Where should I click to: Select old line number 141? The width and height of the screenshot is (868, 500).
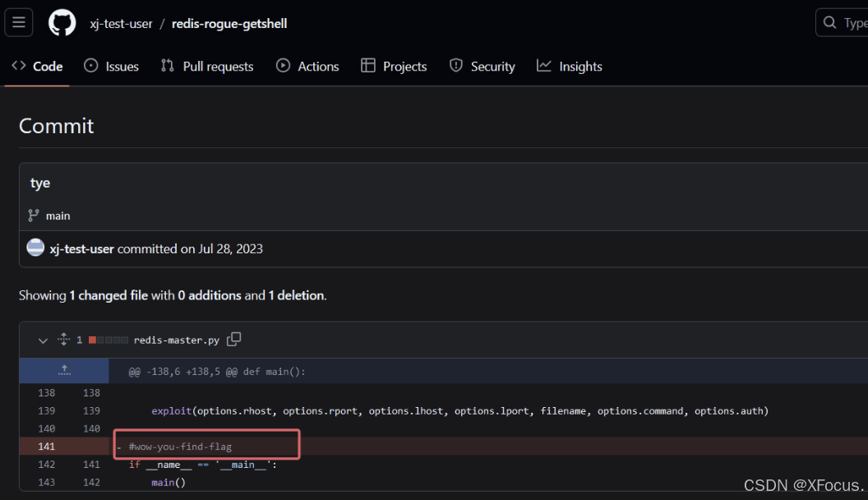pos(47,447)
